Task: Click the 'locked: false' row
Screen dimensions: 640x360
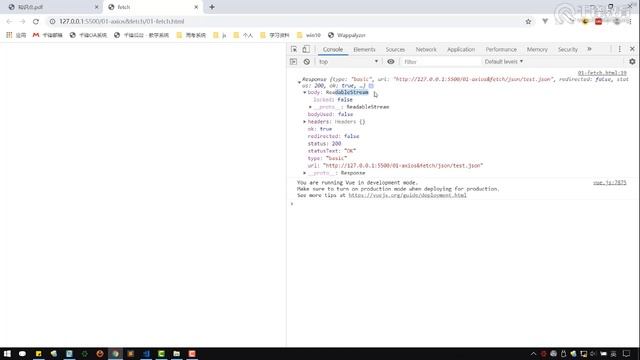Action: click(332, 100)
